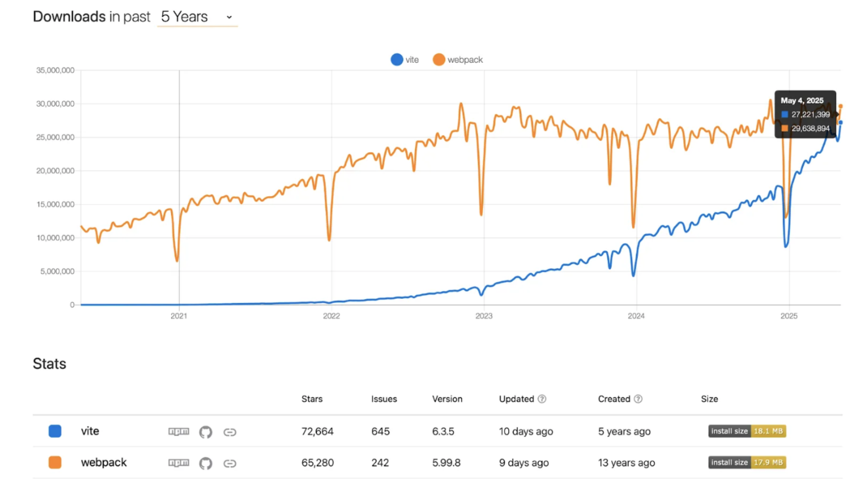The height and width of the screenshot is (481, 868).
Task: Click webpack's install size 17.9 MB badge
Action: 747,463
